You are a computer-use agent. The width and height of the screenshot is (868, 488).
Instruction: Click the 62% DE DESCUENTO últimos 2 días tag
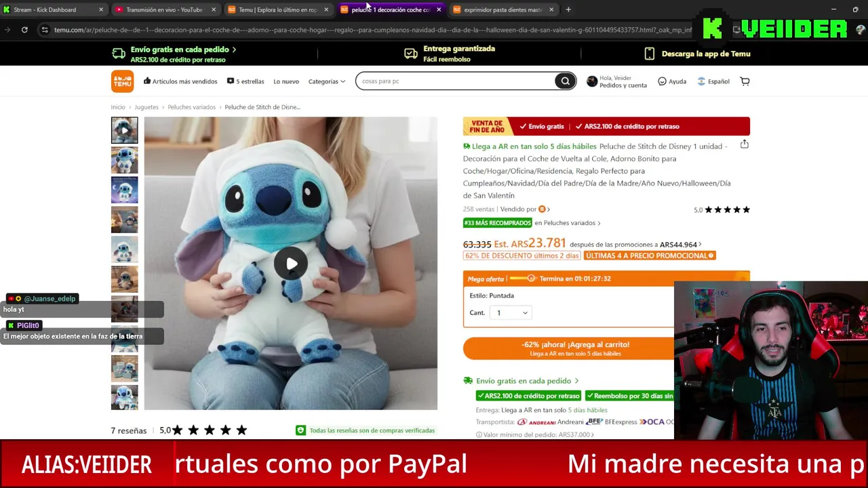[x=522, y=256]
